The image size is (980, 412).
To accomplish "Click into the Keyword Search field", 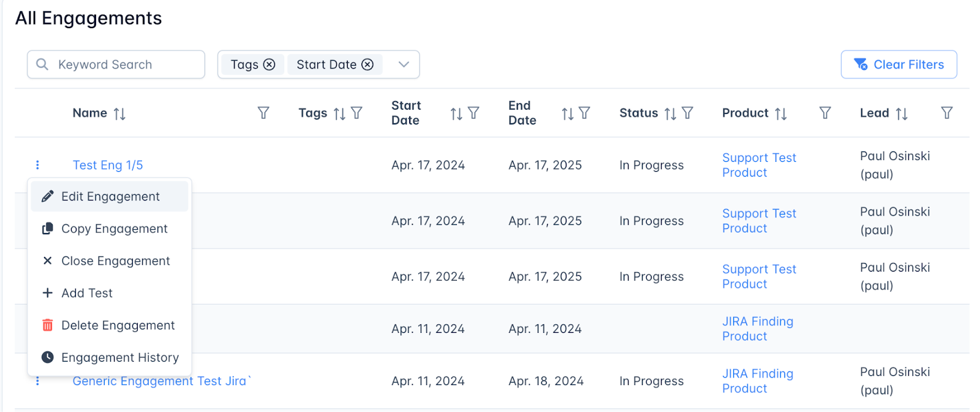I will point(123,64).
